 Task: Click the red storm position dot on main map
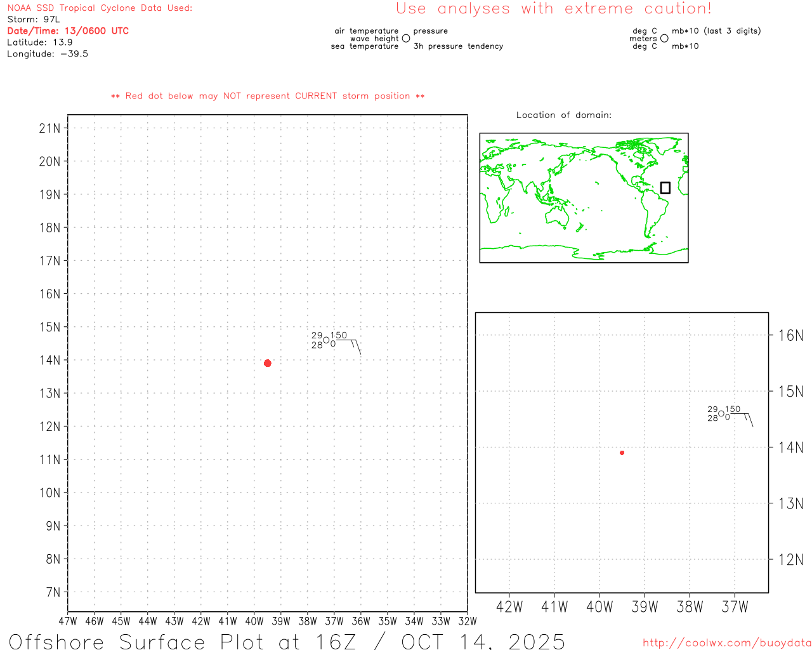(267, 363)
